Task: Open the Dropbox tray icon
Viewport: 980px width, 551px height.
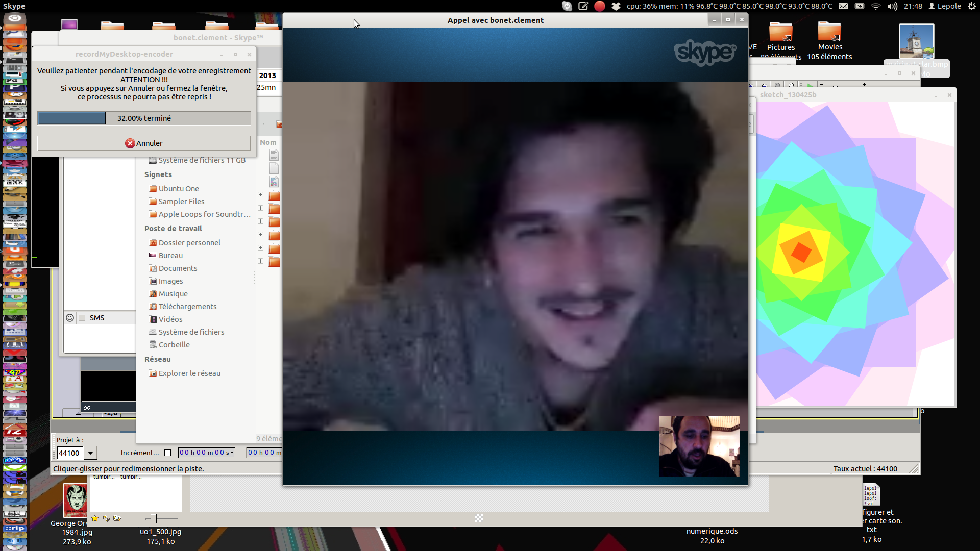Action: (x=616, y=6)
